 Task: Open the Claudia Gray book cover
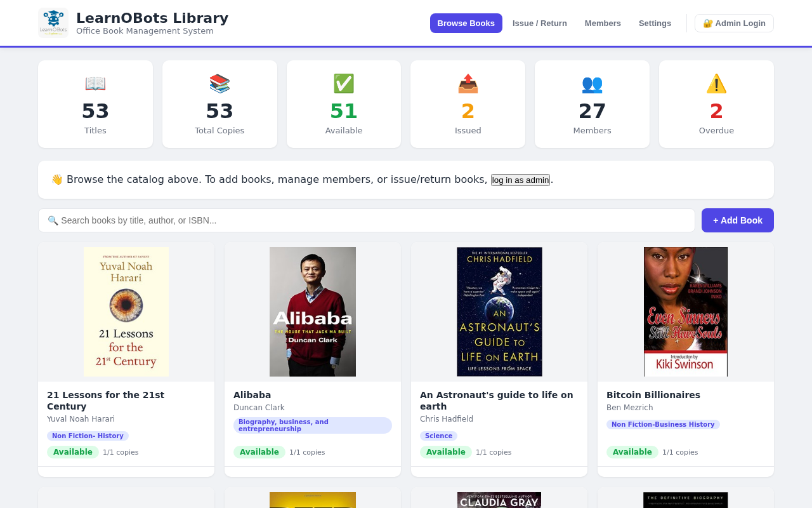[499, 500]
